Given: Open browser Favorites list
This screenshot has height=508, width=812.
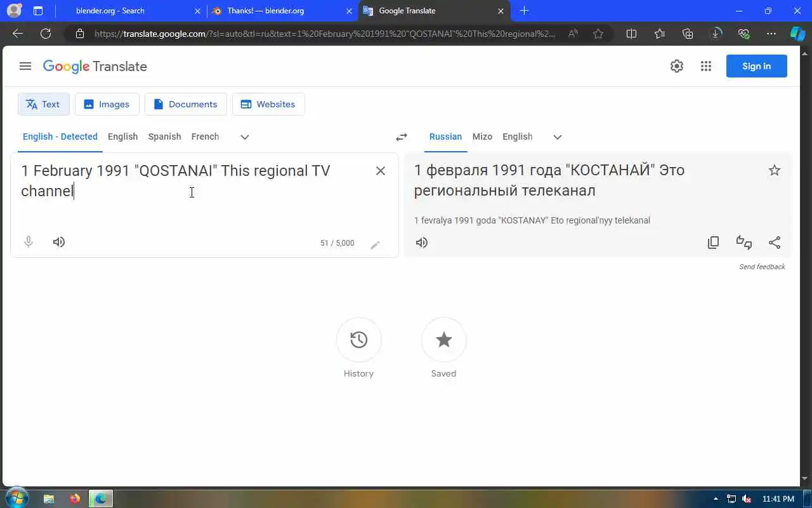Looking at the screenshot, I should [660, 34].
